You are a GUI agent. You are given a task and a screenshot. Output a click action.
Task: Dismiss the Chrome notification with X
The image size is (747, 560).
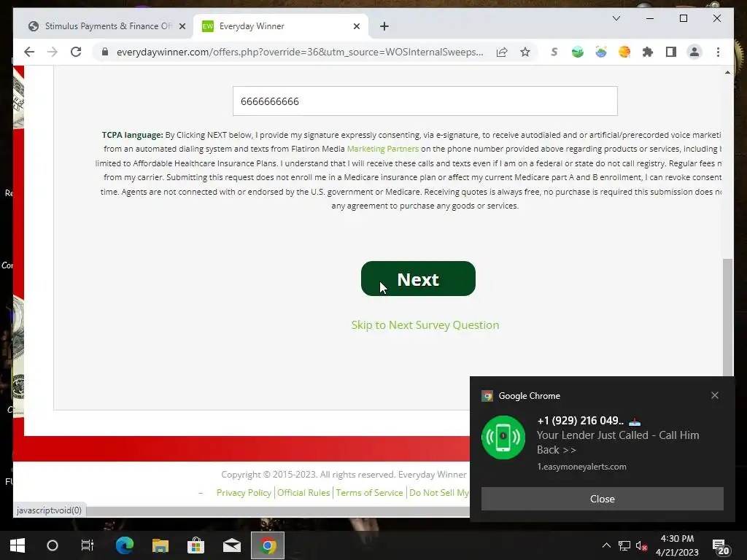click(x=715, y=395)
